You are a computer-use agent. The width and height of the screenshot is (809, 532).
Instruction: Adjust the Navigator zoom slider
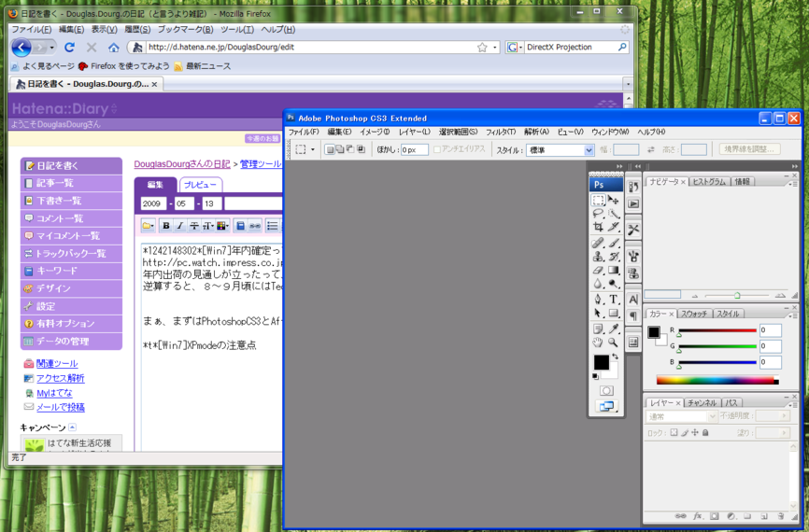(x=737, y=295)
